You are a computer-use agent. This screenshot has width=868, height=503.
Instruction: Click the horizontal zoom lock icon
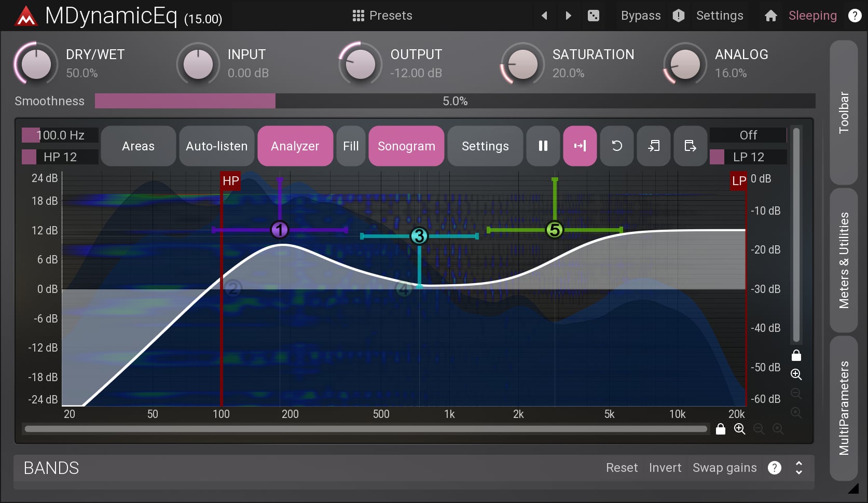[x=721, y=429]
